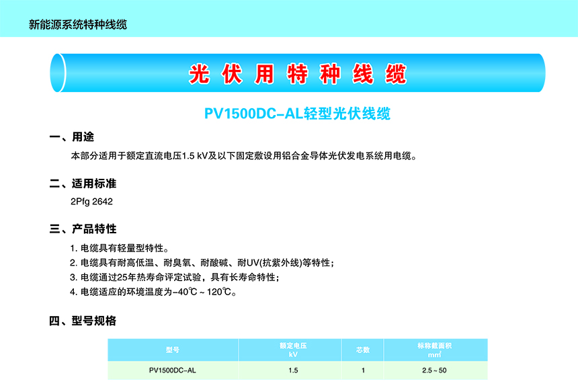Click the 1.5 rated voltage table cell
The height and width of the screenshot is (392, 578).
point(293,370)
